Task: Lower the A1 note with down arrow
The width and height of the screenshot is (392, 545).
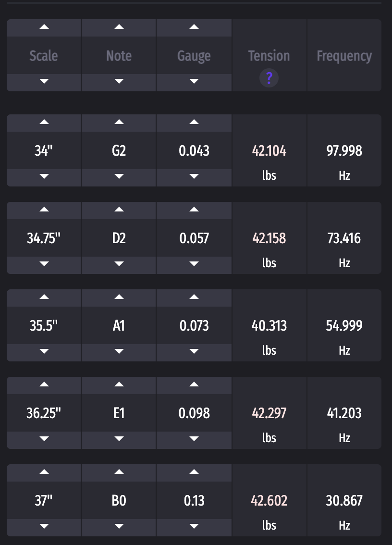Action: (x=119, y=353)
